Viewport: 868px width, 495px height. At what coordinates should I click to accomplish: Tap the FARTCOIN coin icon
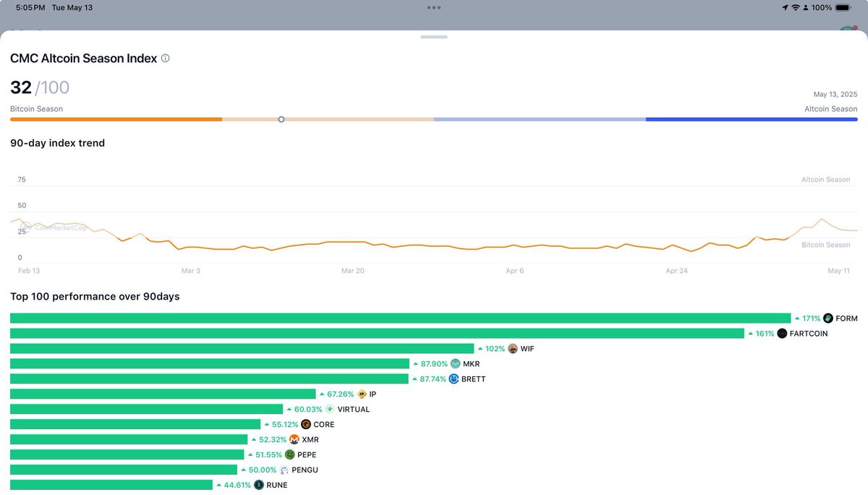(x=782, y=334)
